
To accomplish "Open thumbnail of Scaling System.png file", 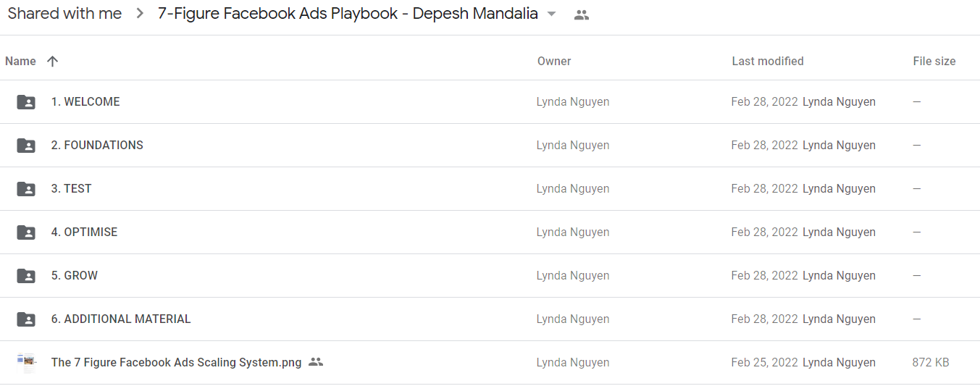I will click(x=26, y=363).
